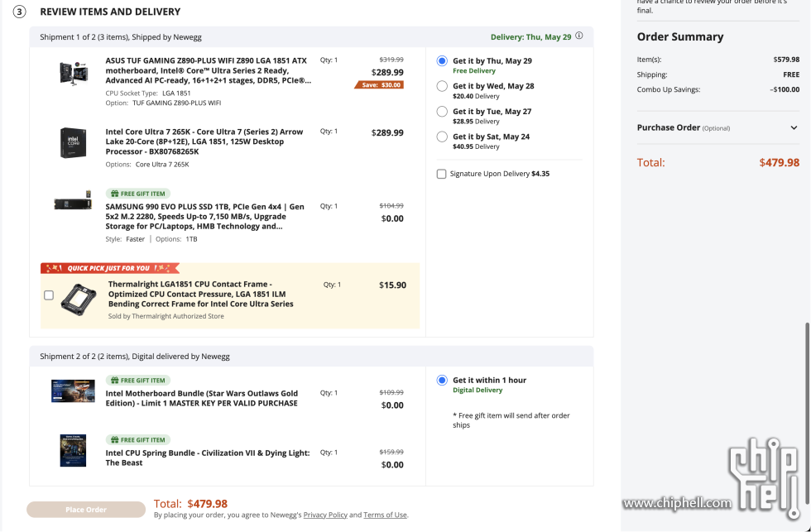811x532 pixels.
Task: Click the $15.90 price of Thermalright frame
Action: point(392,285)
